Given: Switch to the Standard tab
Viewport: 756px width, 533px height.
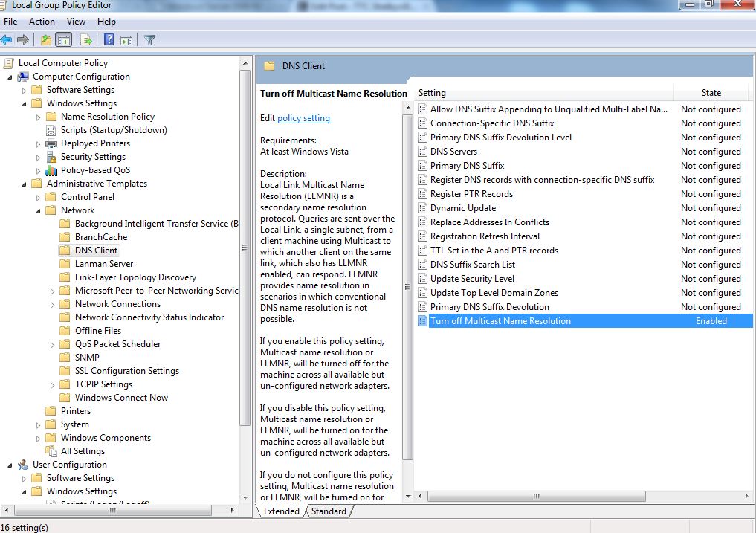Looking at the screenshot, I should (x=329, y=511).
